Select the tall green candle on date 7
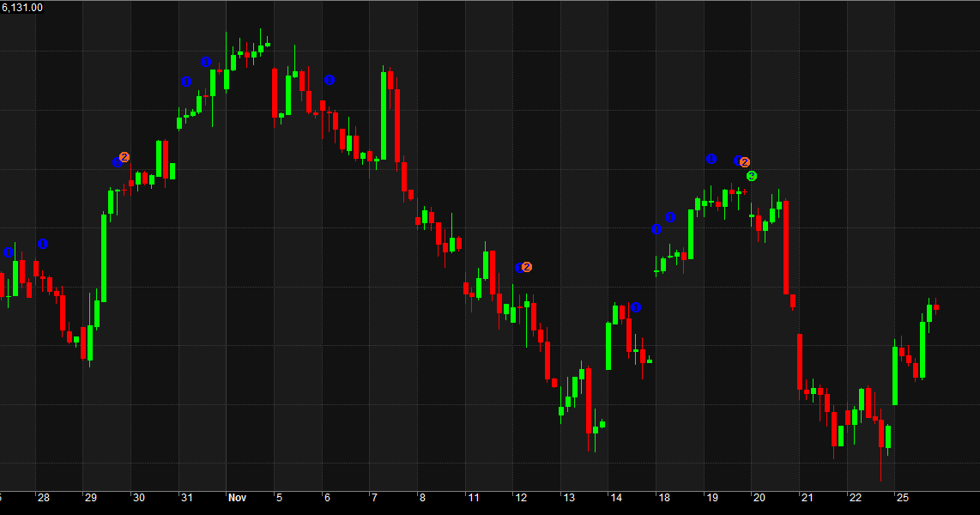This screenshot has height=515, width=980. click(383, 114)
